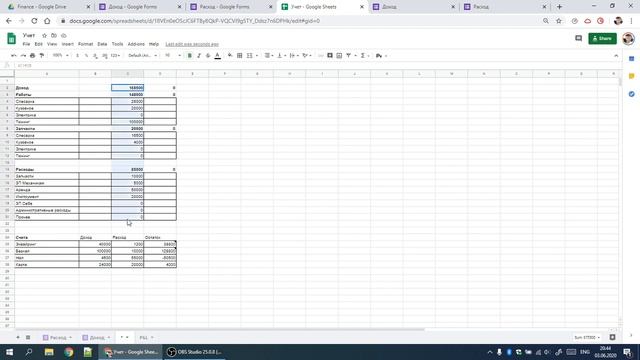Screen dimensions: 640x360
Task: Open the Explore panel
Action: click(613, 337)
